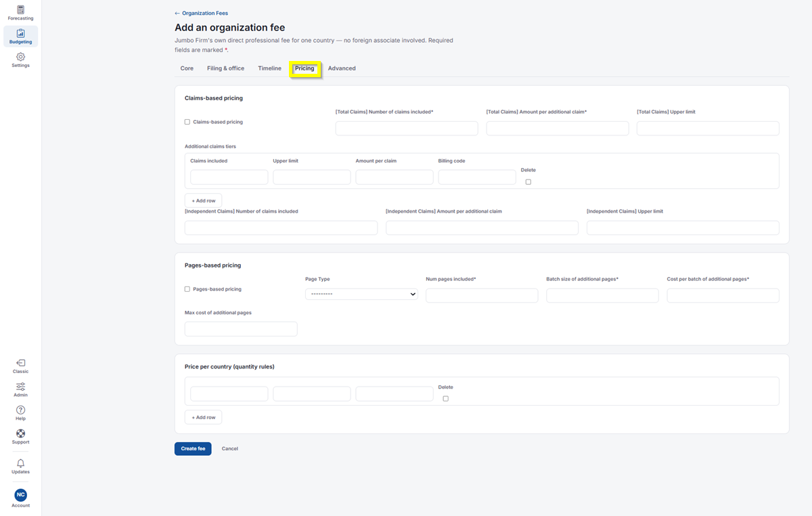Screen dimensions: 812x516
Task: Open the NC Account avatar
Action: click(20, 495)
